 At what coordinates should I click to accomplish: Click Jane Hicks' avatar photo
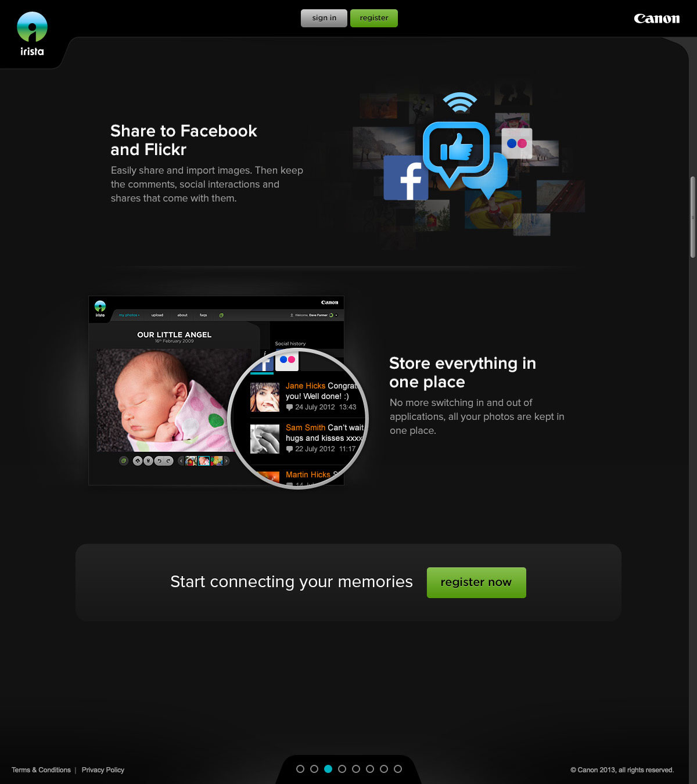[264, 397]
